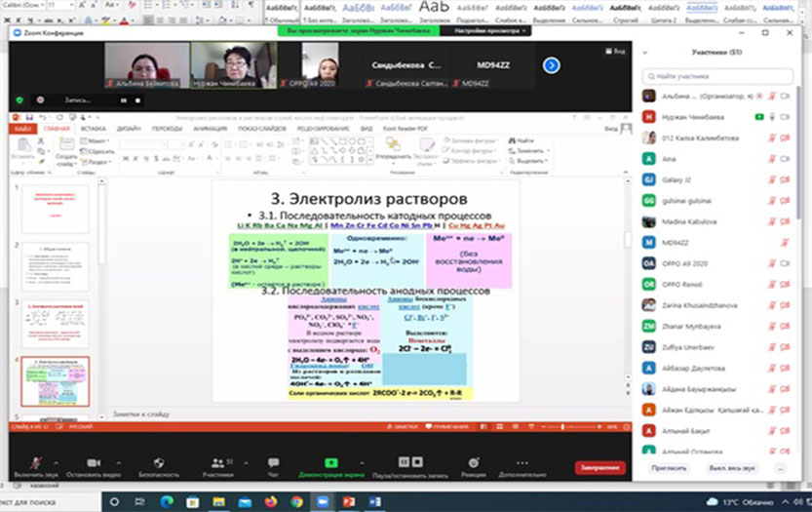The width and height of the screenshot is (812, 512).
Task: Toggle microphone of Нуржан Чинибаева
Action: (x=771, y=117)
